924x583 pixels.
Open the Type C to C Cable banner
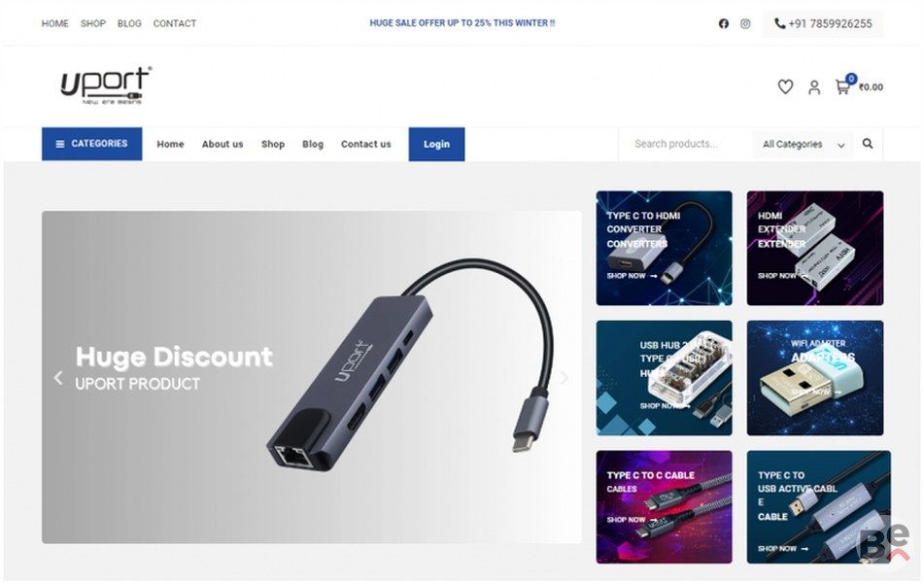(x=665, y=507)
